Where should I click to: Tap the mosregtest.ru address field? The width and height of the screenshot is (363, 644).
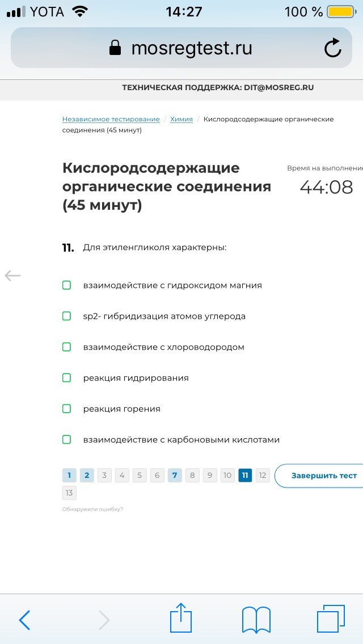click(x=181, y=48)
